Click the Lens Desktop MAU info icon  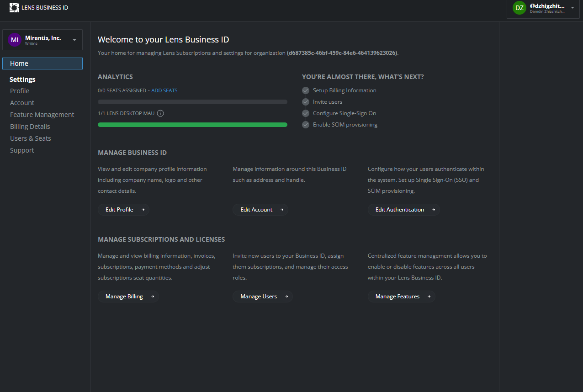coord(160,113)
